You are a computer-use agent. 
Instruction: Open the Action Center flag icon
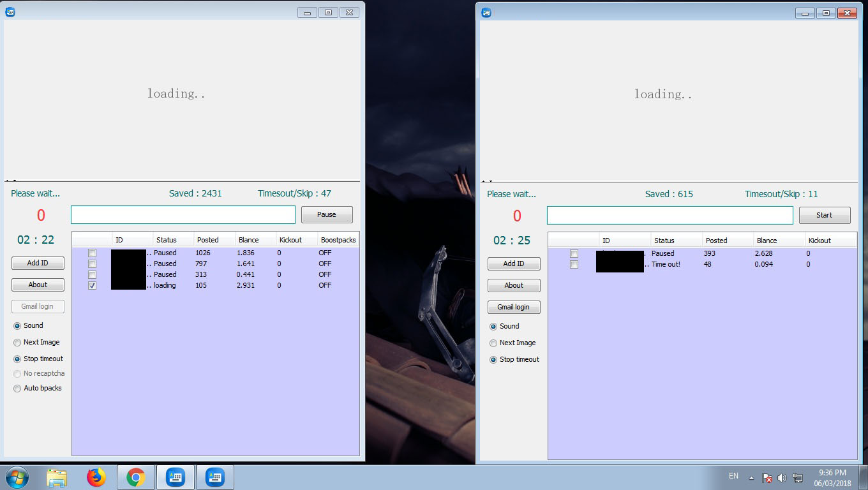pyautogui.click(x=767, y=477)
